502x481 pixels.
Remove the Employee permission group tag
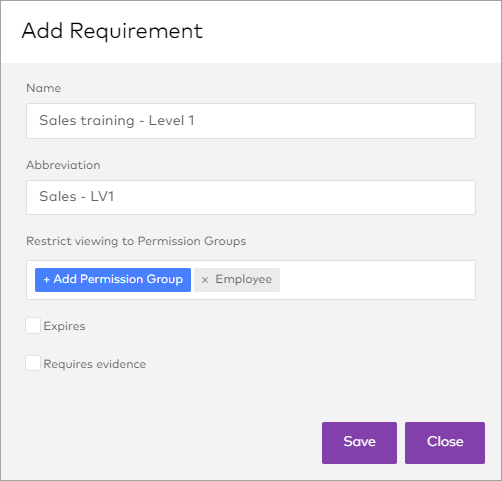(205, 280)
